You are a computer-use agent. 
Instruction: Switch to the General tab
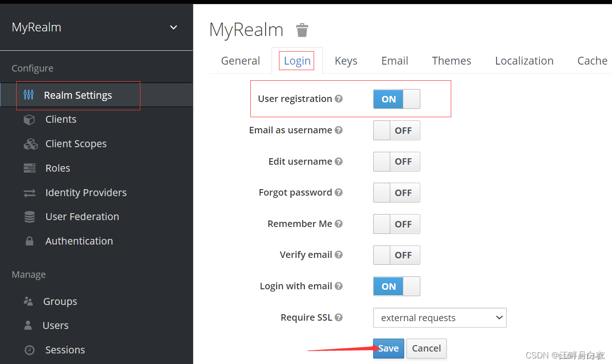pos(240,60)
